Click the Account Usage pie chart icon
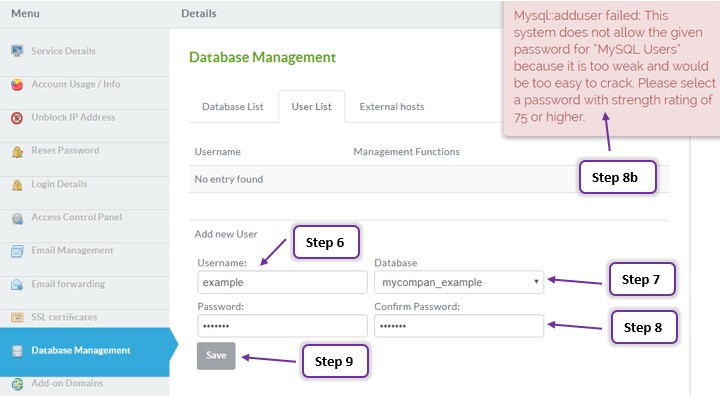Image resolution: width=721 pixels, height=396 pixels. (x=17, y=84)
